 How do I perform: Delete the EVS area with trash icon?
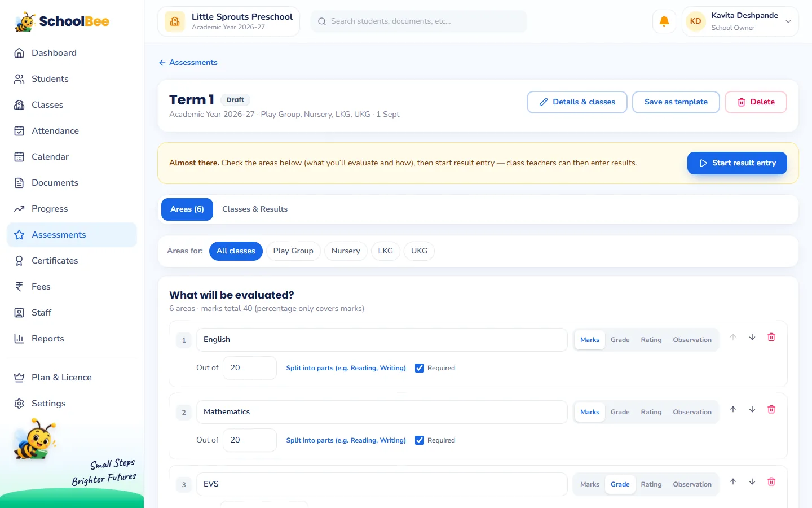(771, 481)
